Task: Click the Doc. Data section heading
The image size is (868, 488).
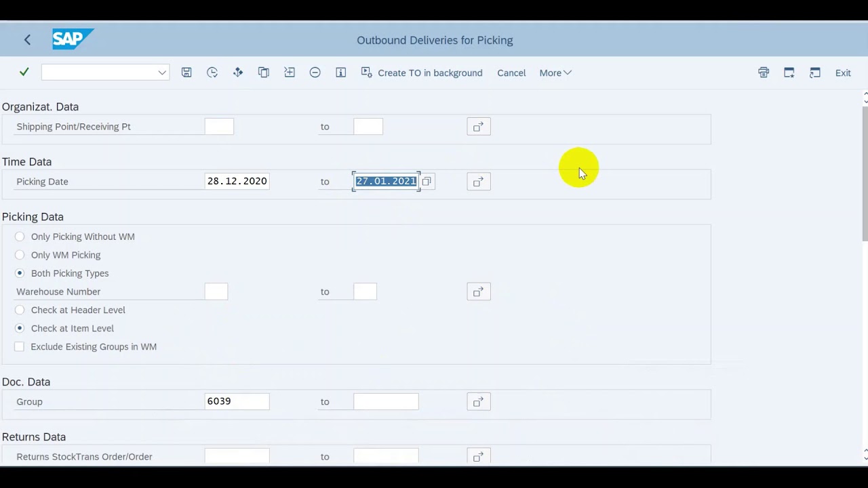Action: click(26, 382)
